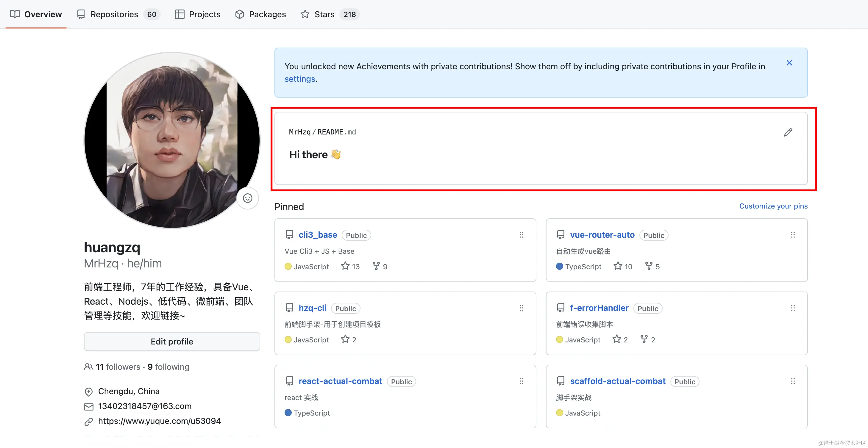The height and width of the screenshot is (448, 868).
Task: Click the location pin icon by Chengdu
Action: (89, 392)
